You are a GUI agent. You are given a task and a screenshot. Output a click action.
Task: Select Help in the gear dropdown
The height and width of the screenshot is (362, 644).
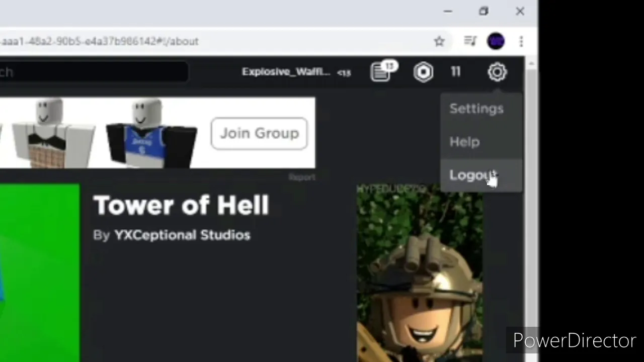click(465, 142)
